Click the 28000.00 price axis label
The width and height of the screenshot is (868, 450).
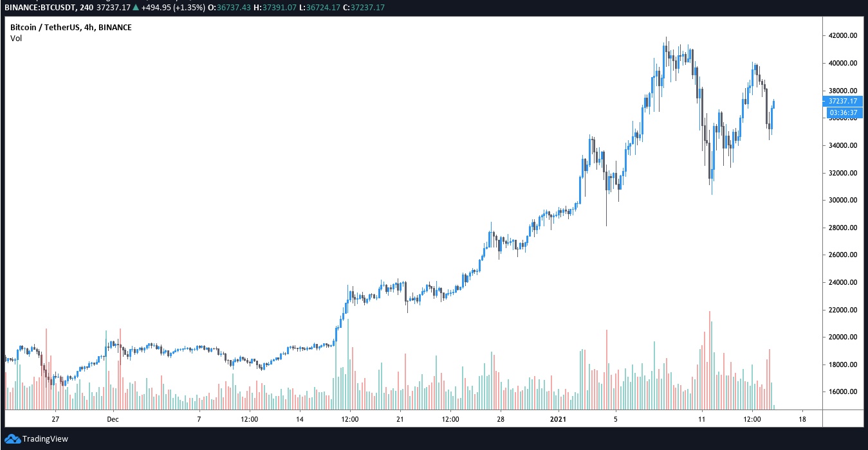[844, 228]
